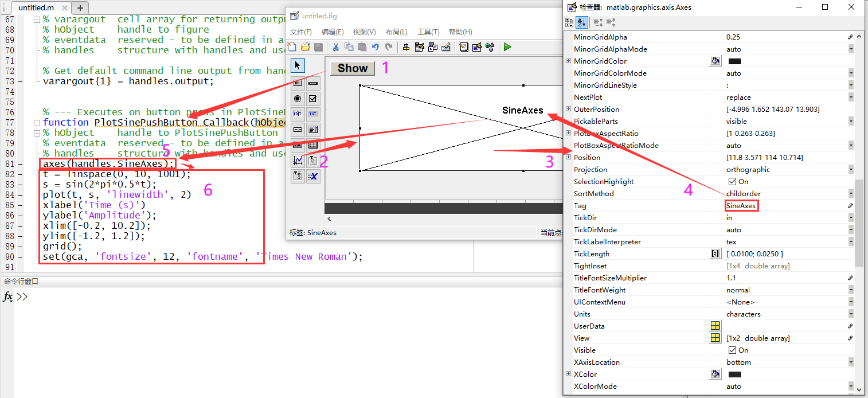Click the plus new tab button in editor
This screenshot has width=868, height=398.
pyautogui.click(x=80, y=8)
